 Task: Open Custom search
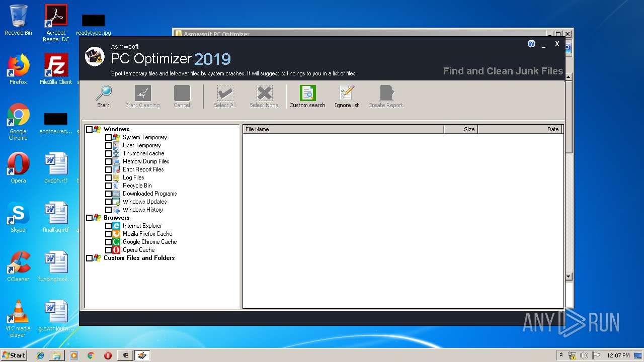coord(307,97)
